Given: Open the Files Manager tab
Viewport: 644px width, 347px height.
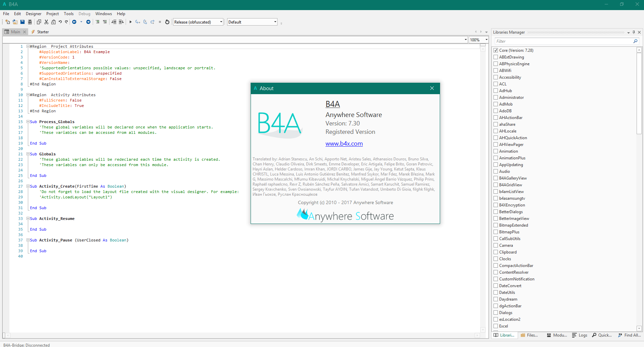Looking at the screenshot, I should 529,335.
